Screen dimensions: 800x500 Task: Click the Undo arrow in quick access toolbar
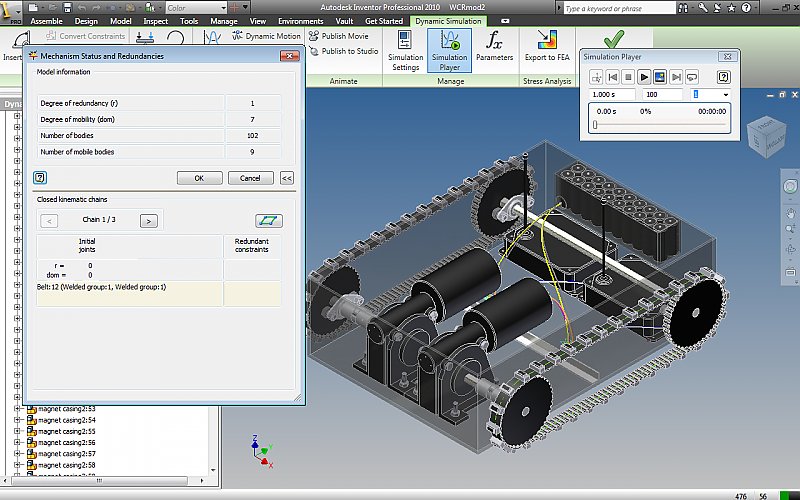[82, 8]
